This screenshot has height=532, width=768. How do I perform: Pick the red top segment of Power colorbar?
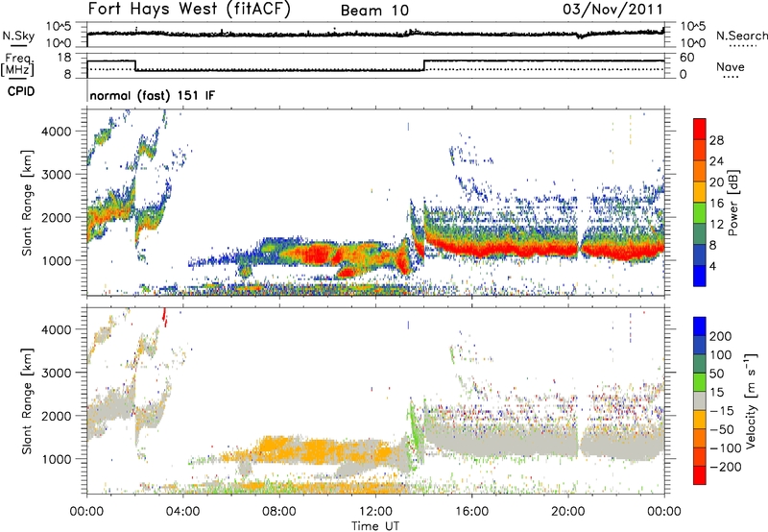pyautogui.click(x=700, y=129)
